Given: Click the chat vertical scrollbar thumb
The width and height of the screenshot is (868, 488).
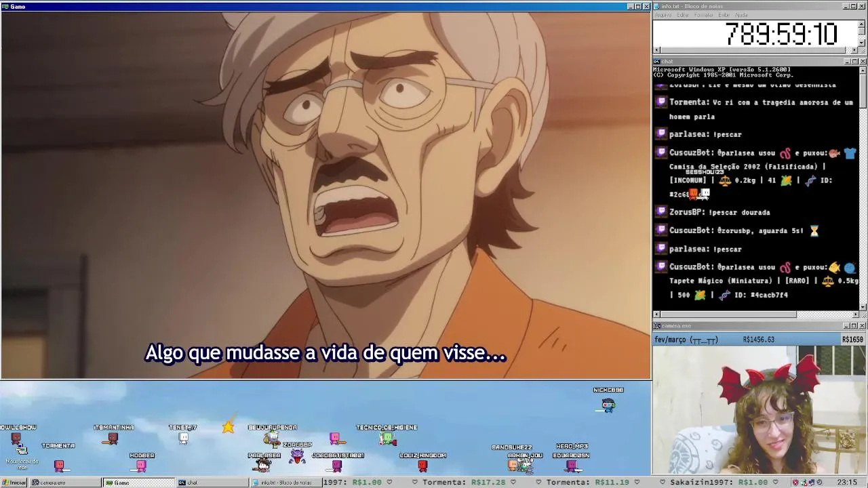Looking at the screenshot, I should click(863, 91).
